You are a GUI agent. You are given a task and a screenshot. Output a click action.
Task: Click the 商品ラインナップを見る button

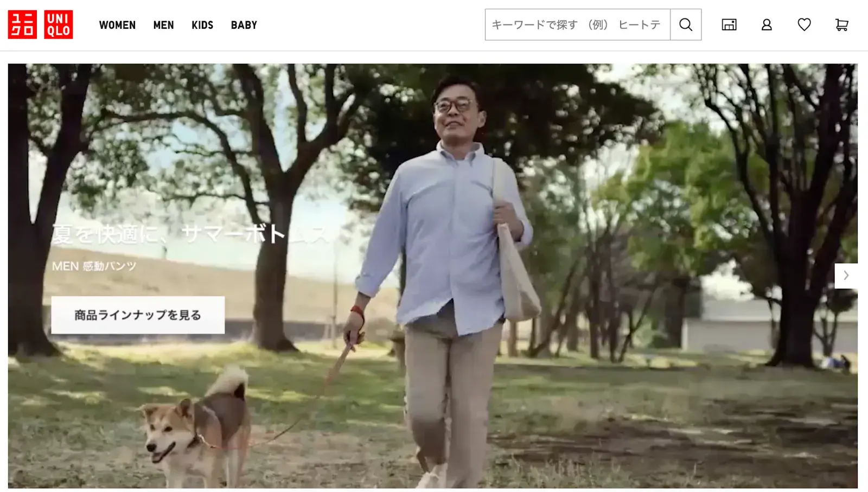point(138,315)
